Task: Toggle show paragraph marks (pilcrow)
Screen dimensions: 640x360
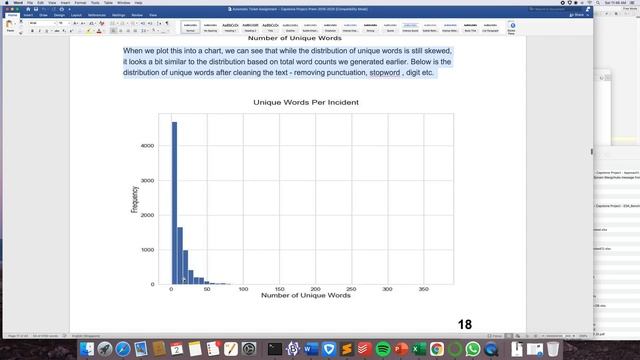Action: (x=167, y=23)
